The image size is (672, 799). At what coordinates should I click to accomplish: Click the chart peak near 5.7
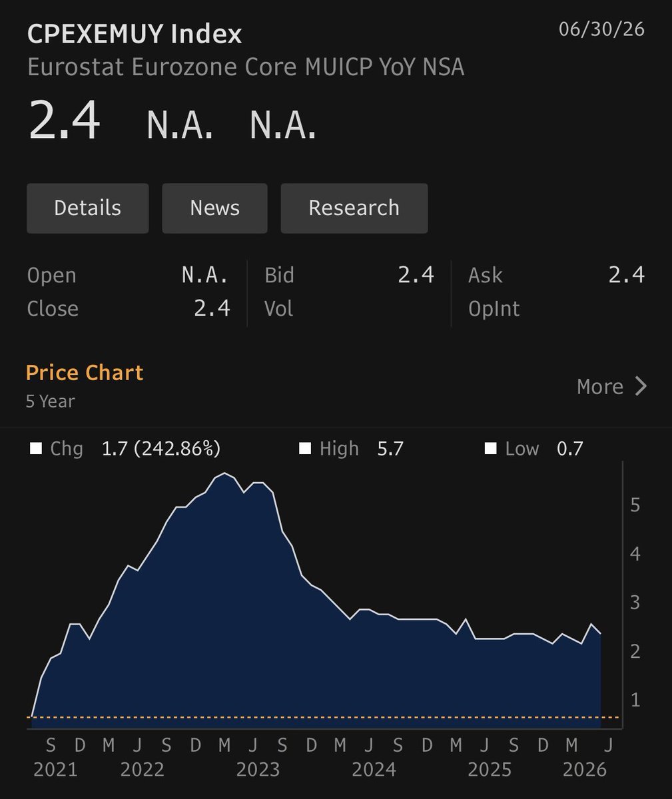pyautogui.click(x=225, y=473)
